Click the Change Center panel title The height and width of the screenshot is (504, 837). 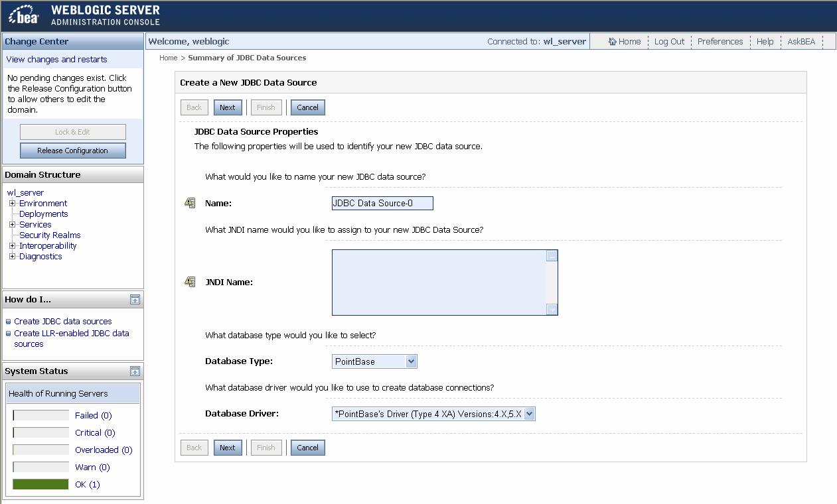[37, 42]
